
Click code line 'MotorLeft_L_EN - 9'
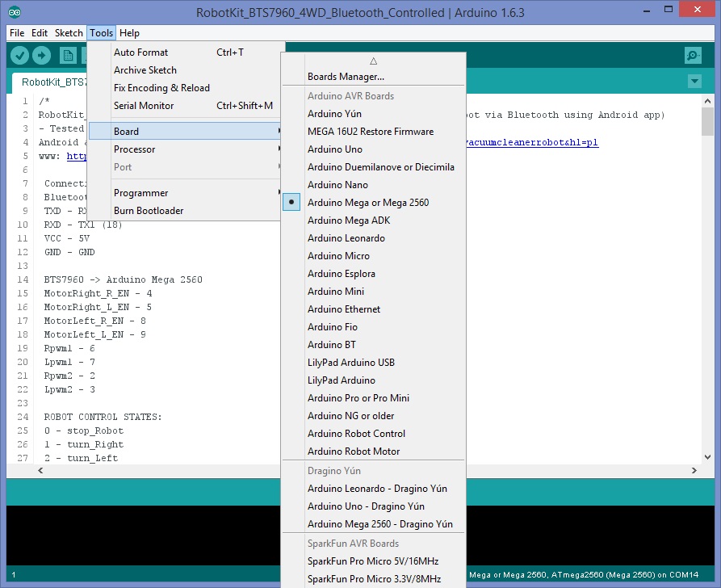click(94, 334)
